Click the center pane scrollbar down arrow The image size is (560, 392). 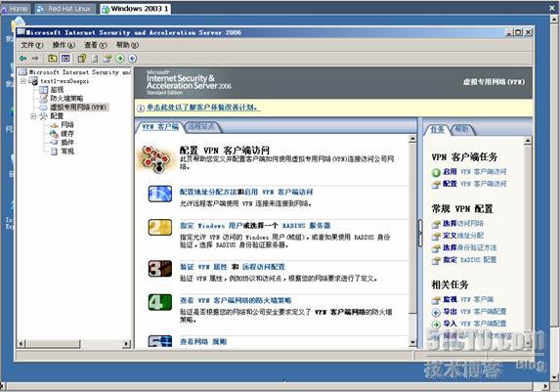(412, 343)
